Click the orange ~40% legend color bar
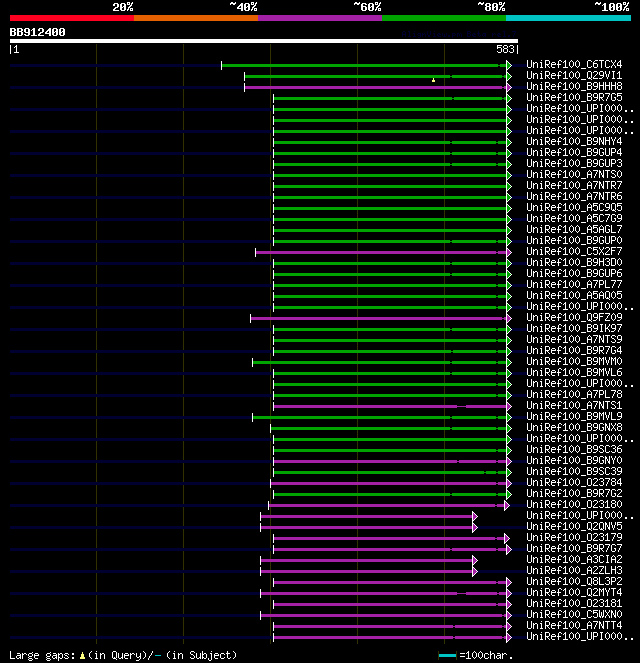 tap(196, 18)
